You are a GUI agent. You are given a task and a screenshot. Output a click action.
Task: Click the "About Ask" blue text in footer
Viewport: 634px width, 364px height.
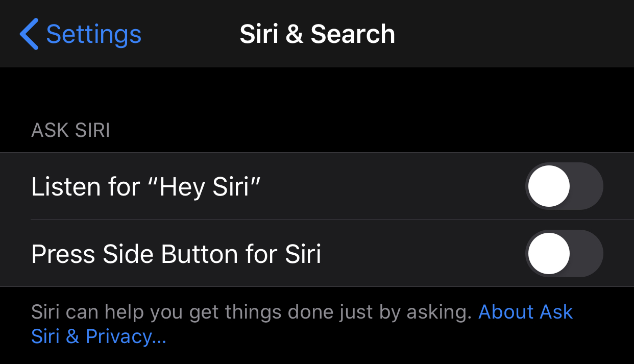pyautogui.click(x=525, y=312)
